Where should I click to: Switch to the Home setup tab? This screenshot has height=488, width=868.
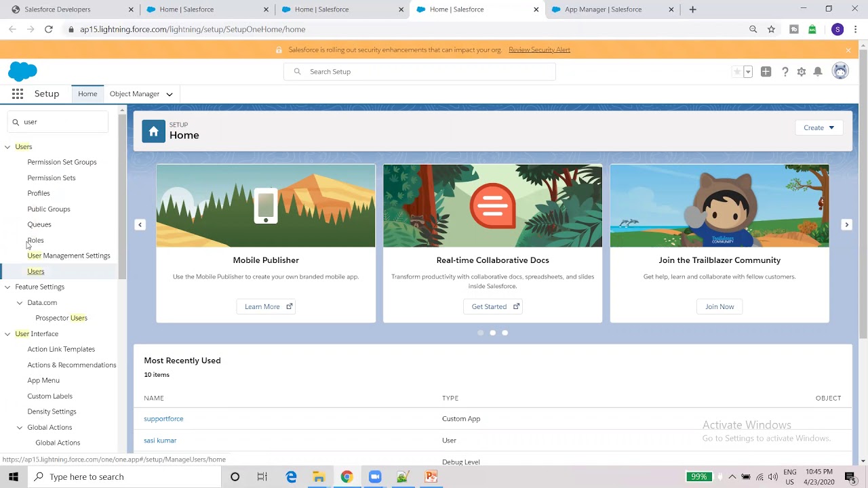pyautogui.click(x=87, y=94)
